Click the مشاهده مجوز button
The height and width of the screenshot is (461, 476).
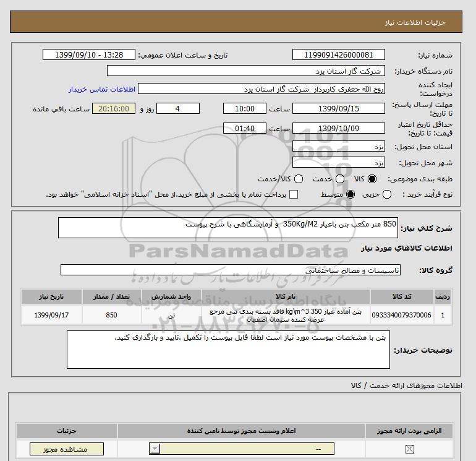[67, 449]
